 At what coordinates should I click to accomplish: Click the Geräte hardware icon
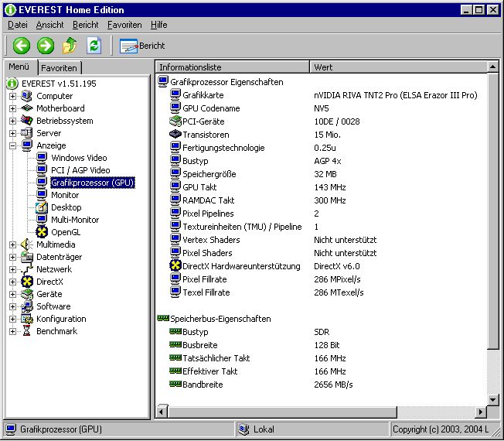tap(27, 294)
